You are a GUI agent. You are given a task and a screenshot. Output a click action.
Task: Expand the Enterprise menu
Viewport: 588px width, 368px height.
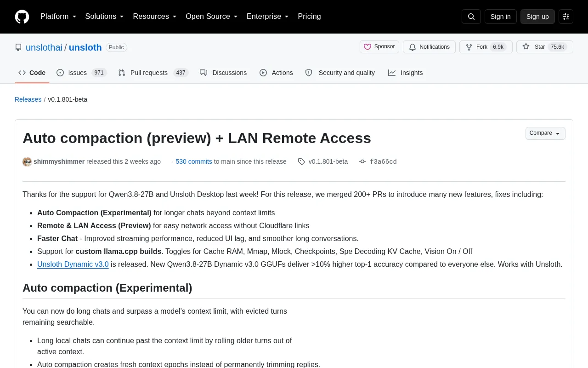point(268,17)
